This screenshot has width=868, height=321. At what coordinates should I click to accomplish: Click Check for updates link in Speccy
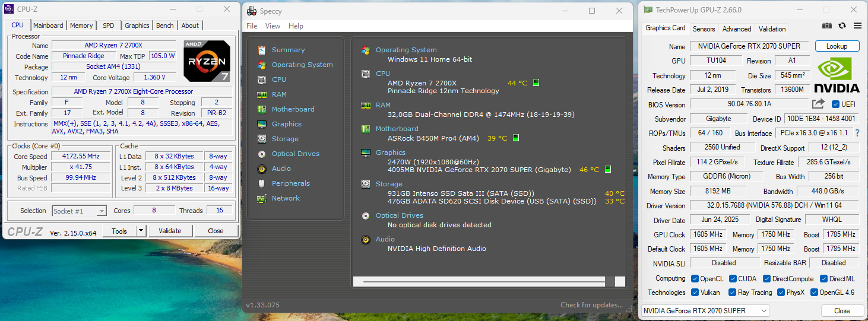[591, 305]
